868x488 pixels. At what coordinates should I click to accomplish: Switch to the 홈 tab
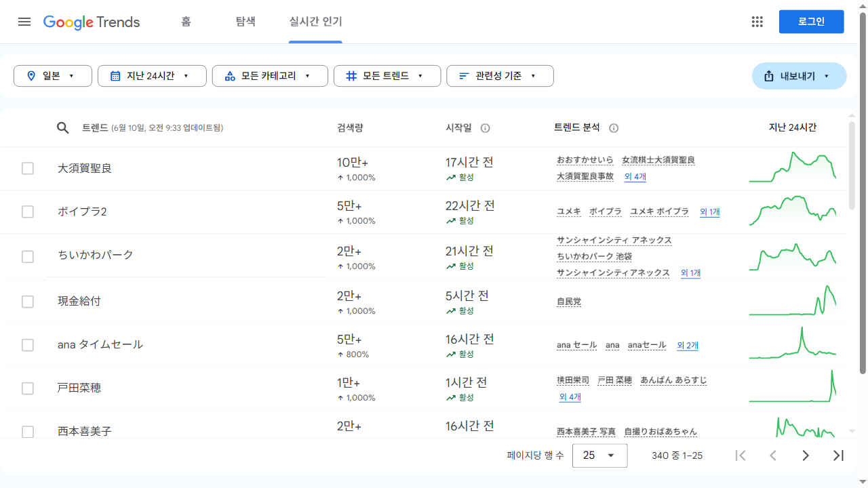tap(186, 22)
